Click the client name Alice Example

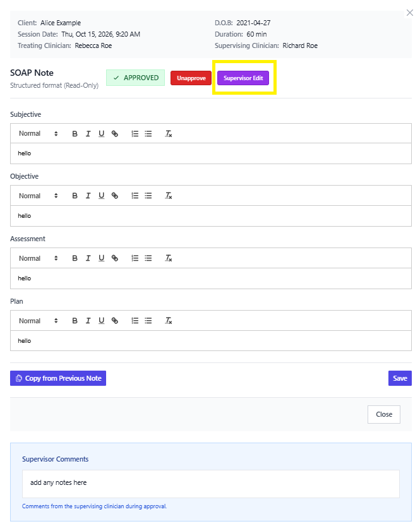click(x=61, y=23)
